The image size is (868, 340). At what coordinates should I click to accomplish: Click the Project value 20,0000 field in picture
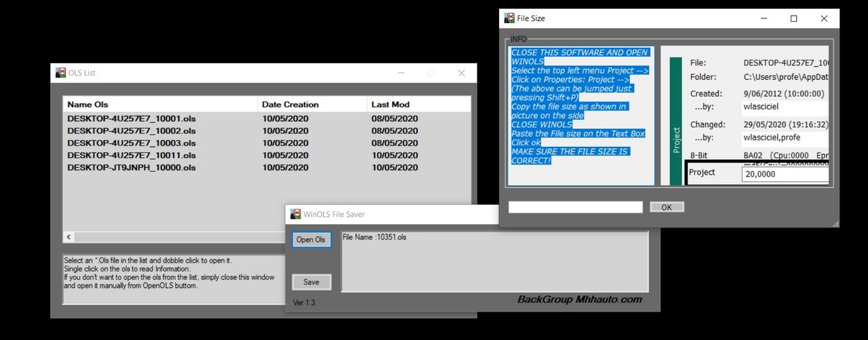tap(785, 174)
